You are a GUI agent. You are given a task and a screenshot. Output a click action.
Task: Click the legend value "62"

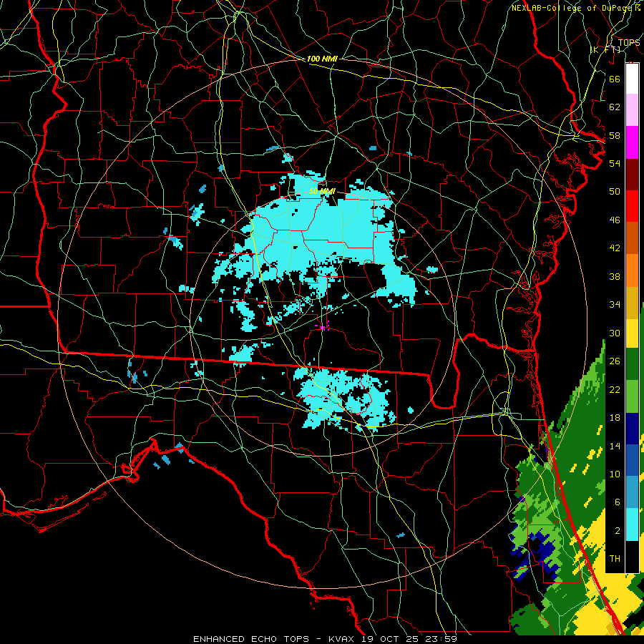(x=615, y=107)
